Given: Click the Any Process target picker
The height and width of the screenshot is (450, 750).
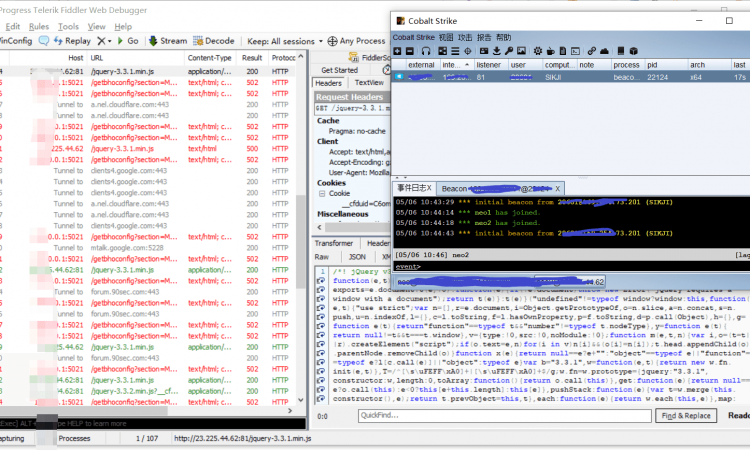Looking at the screenshot, I should (x=356, y=41).
